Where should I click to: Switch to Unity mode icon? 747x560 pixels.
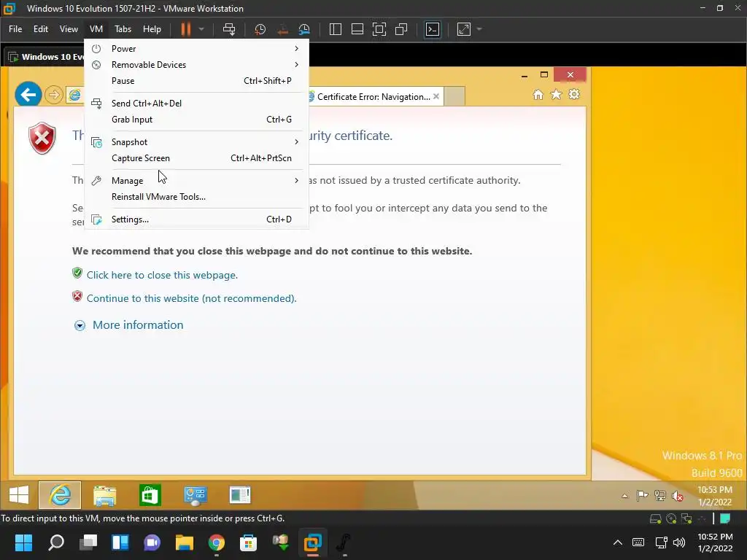point(401,29)
